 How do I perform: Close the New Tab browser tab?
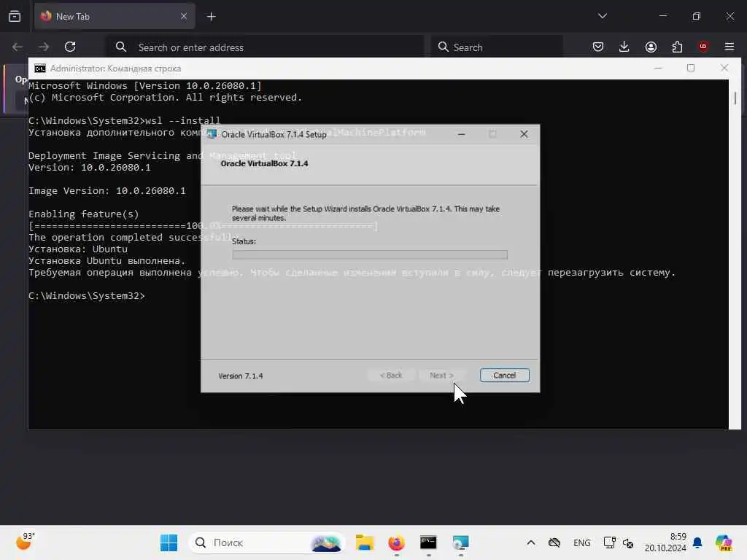tap(184, 16)
